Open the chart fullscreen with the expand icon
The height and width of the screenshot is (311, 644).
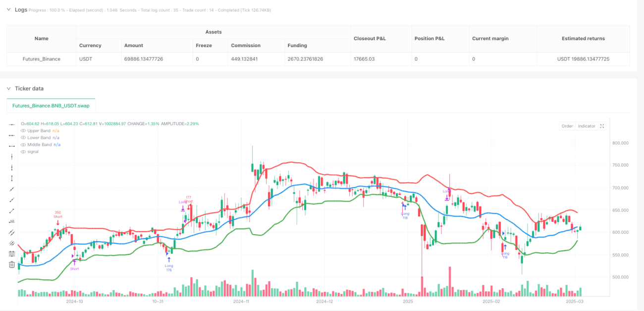click(x=602, y=126)
